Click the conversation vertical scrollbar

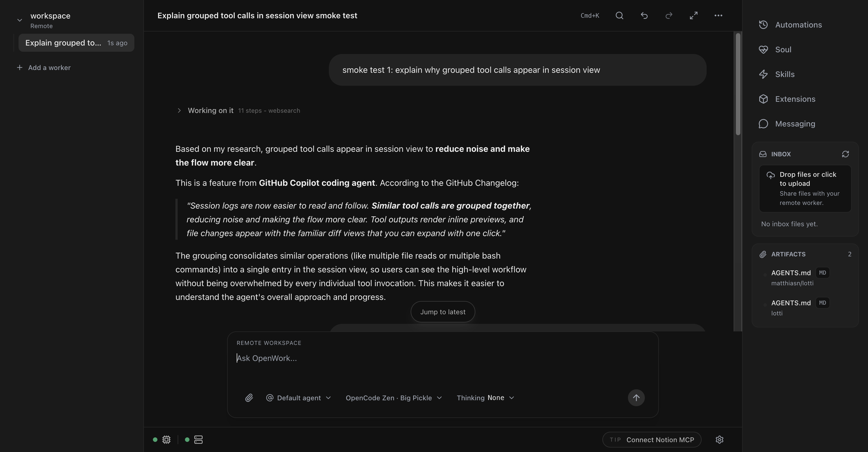(738, 84)
